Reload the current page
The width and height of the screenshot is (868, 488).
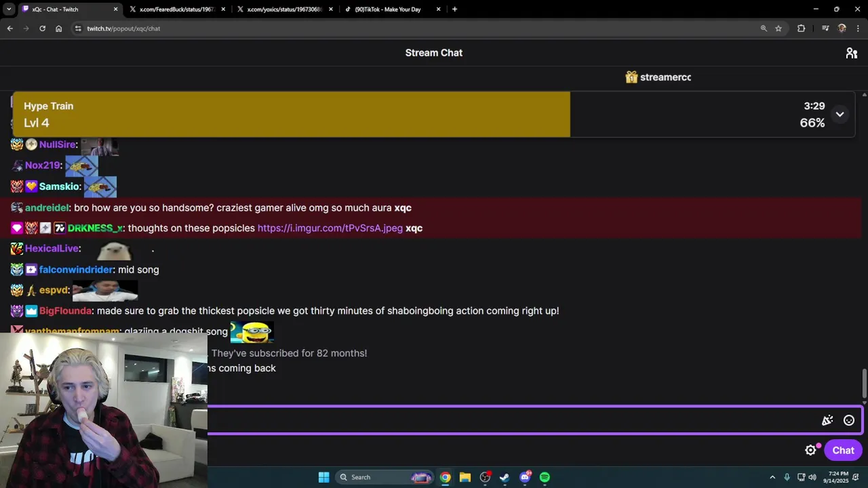(x=42, y=28)
